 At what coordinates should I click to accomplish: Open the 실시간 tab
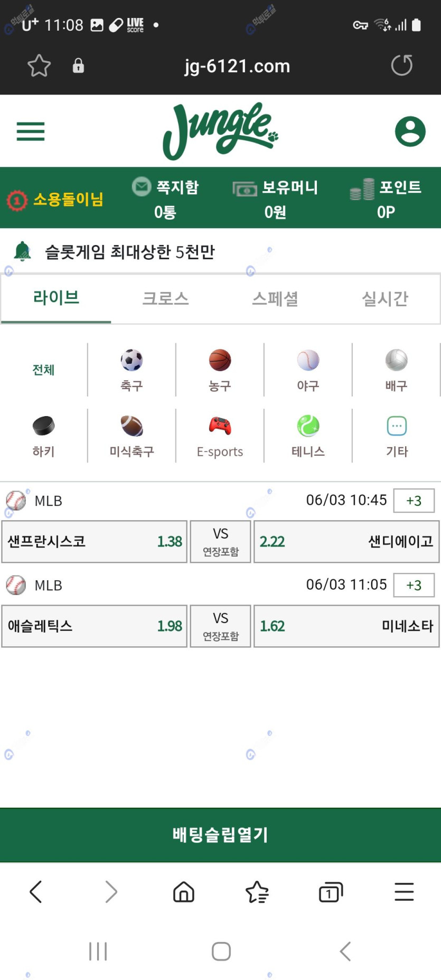385,298
